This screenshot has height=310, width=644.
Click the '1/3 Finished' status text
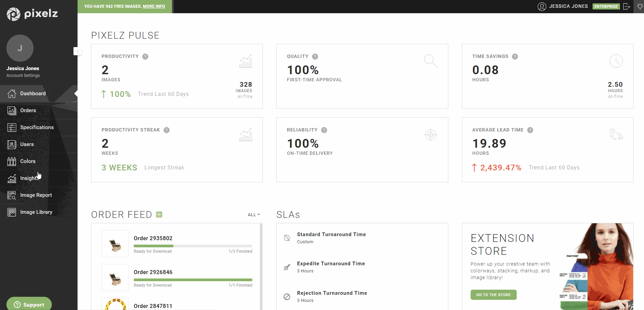pos(240,251)
